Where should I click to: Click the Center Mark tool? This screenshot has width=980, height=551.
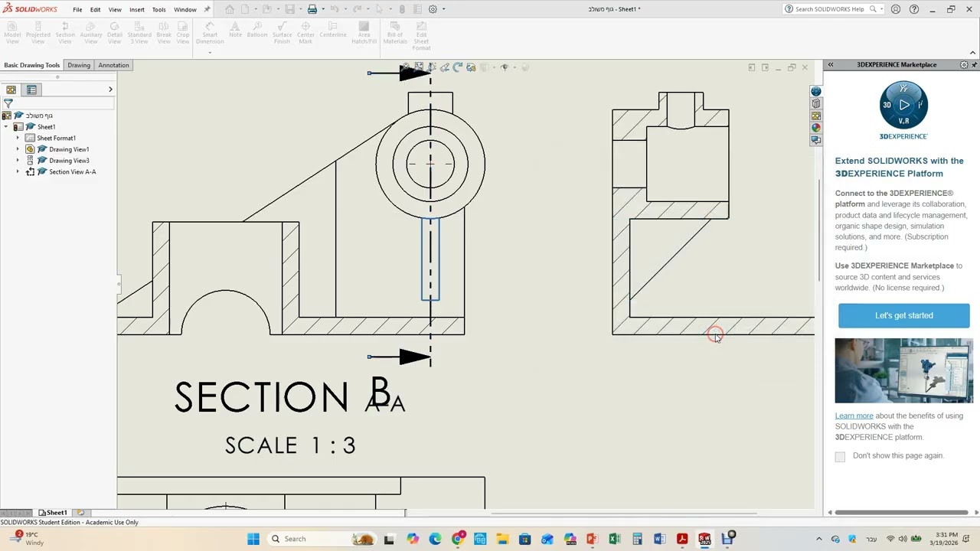(305, 33)
